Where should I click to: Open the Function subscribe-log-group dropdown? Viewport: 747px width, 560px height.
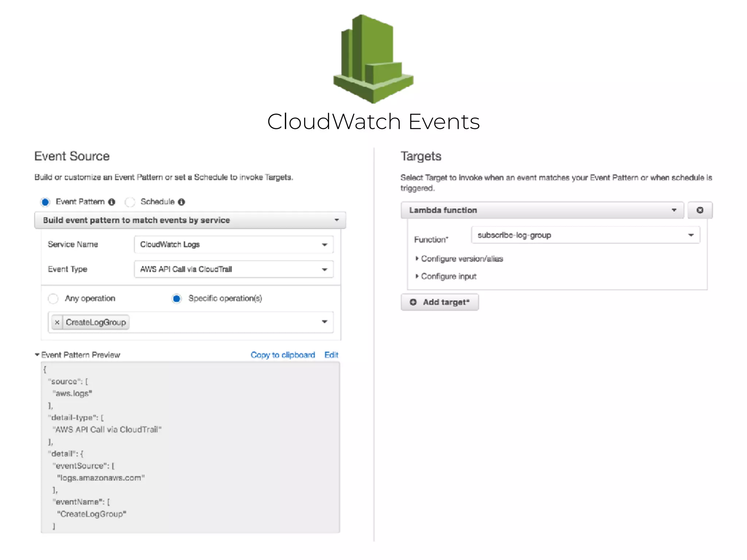pyautogui.click(x=585, y=235)
